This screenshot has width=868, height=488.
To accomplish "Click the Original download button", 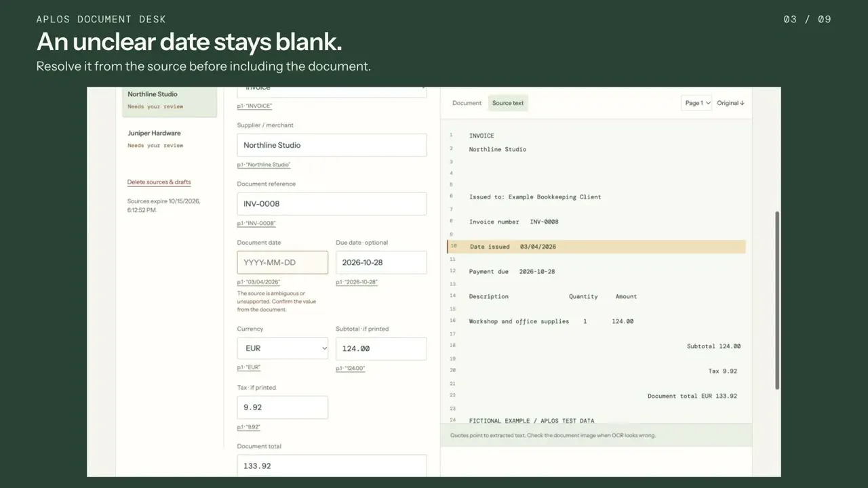I will pos(730,103).
